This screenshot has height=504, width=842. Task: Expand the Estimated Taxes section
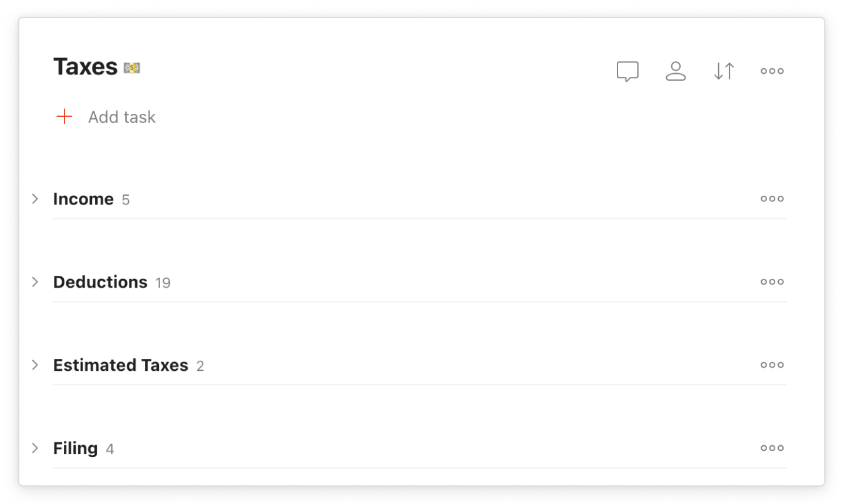(36, 365)
